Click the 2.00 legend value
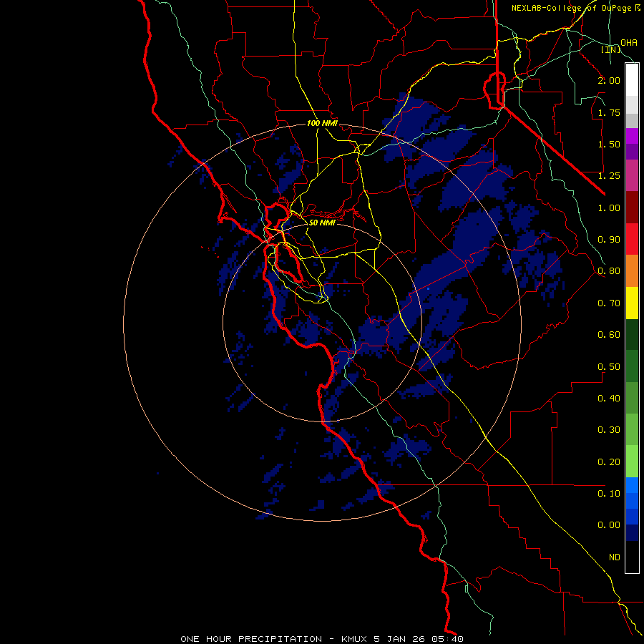Screen dimensions: 644x644 click(609, 80)
